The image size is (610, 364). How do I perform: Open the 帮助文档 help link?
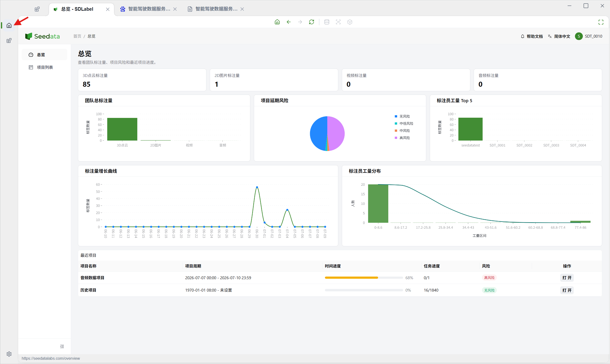[x=532, y=36]
